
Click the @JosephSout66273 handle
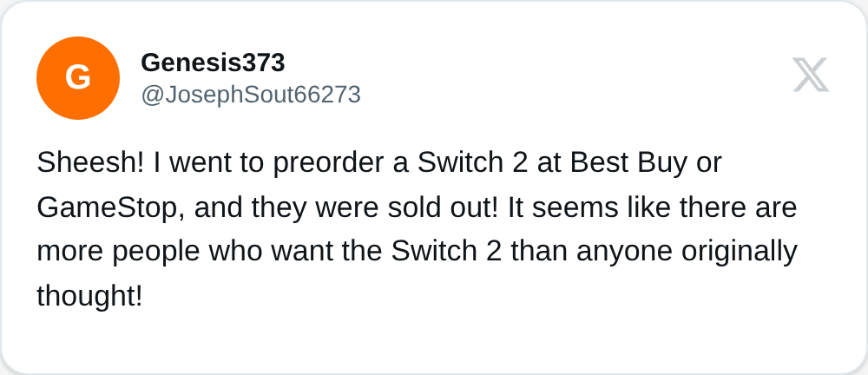click(x=250, y=95)
